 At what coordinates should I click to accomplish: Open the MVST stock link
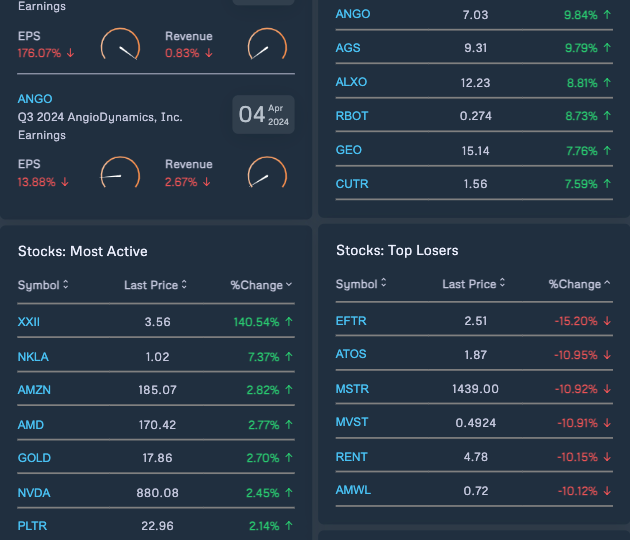click(352, 422)
